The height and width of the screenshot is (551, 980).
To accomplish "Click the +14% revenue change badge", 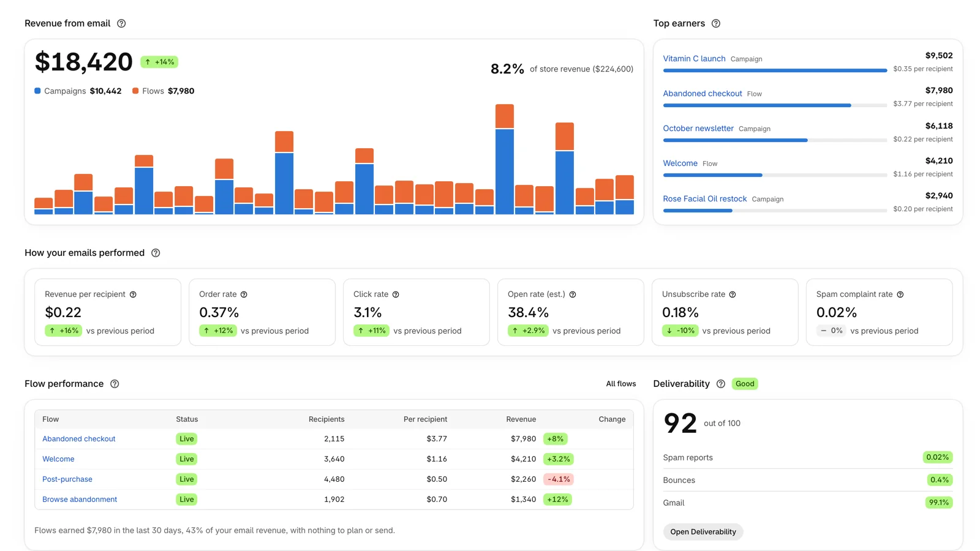I will 159,62.
